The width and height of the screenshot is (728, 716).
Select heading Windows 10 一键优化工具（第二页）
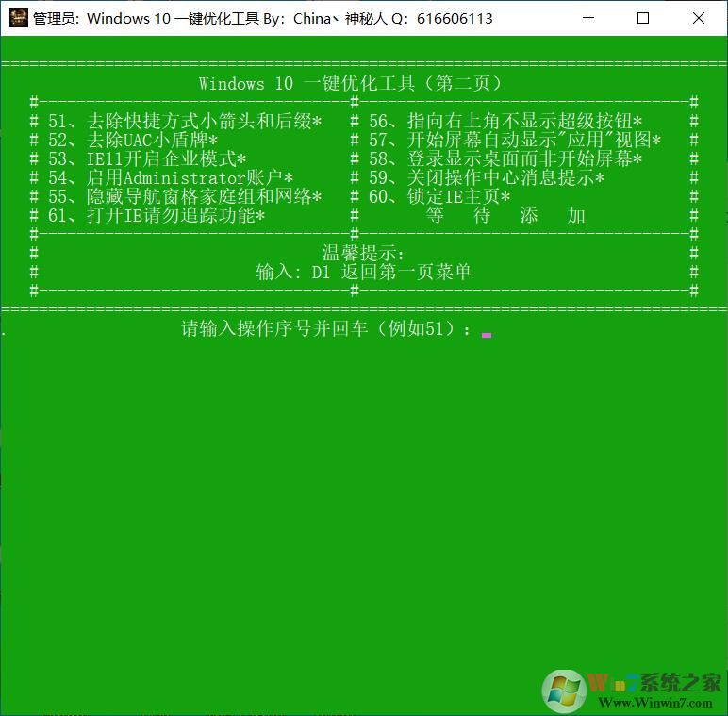point(350,84)
